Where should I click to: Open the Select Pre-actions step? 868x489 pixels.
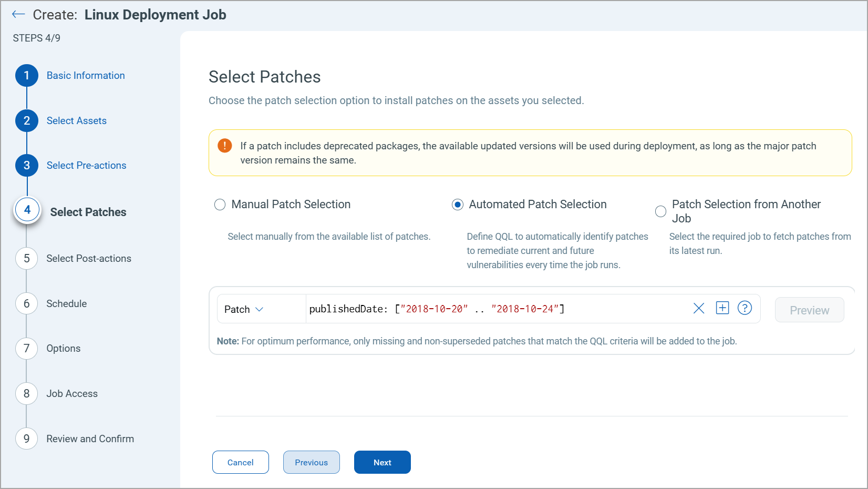pyautogui.click(x=86, y=166)
